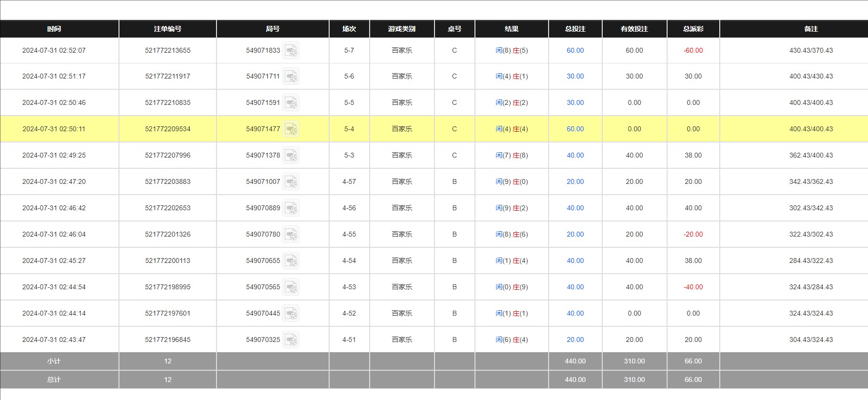Open the blue 20.00 bet in session 4-51 row
868x400 pixels.
tap(575, 340)
